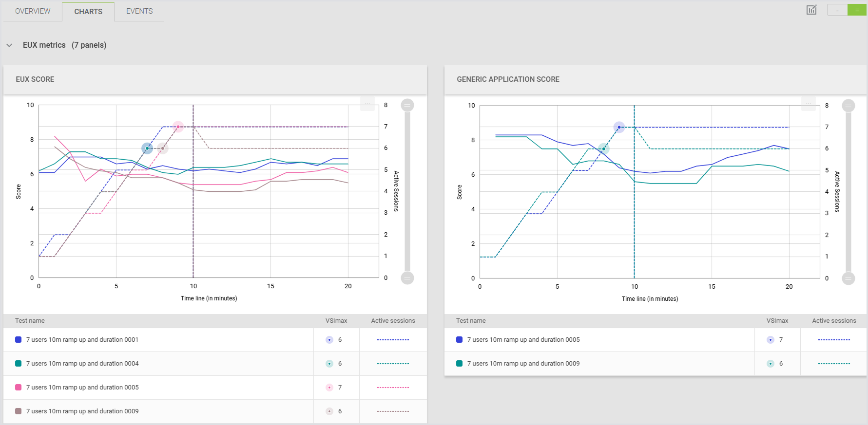Click the edit charts icon
The height and width of the screenshot is (425, 868).
point(811,10)
